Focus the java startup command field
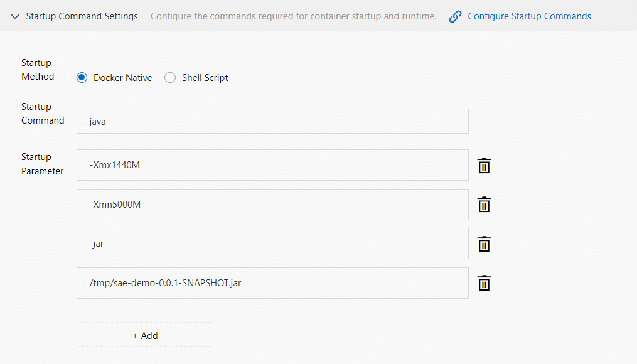637x364 pixels. pyautogui.click(x=272, y=121)
